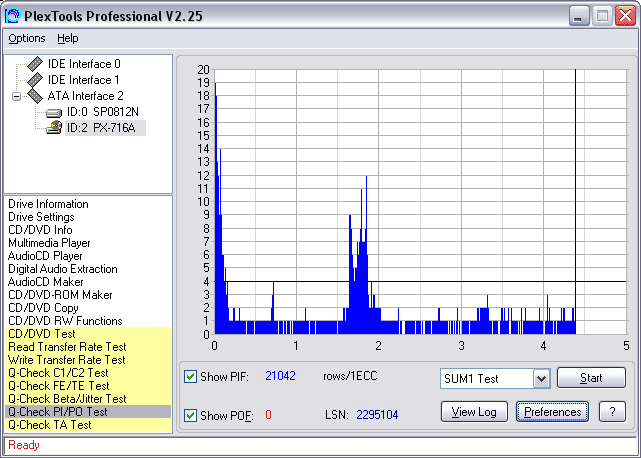641x458 pixels.
Task: Open Digital Audio Extraction
Action: 63,269
